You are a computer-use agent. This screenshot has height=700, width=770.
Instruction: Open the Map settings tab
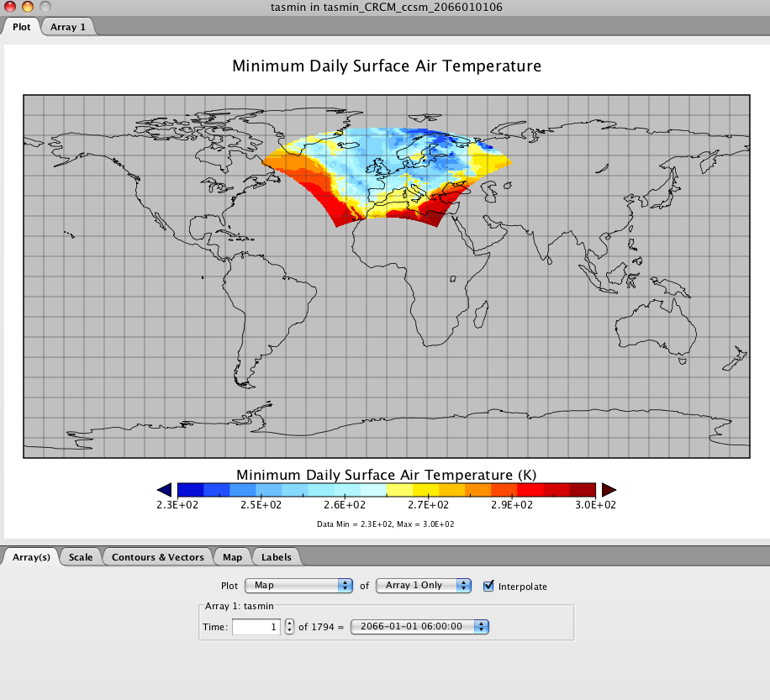(232, 557)
